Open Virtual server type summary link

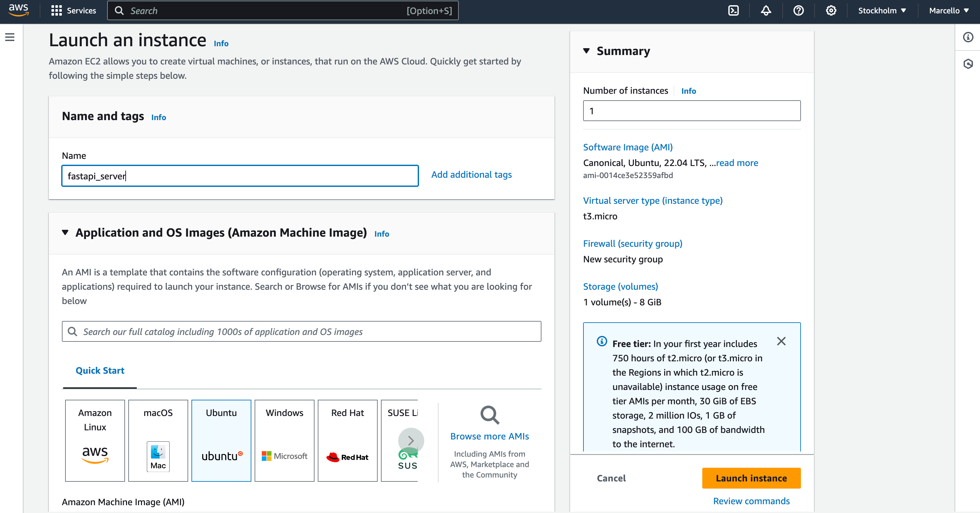pos(653,201)
